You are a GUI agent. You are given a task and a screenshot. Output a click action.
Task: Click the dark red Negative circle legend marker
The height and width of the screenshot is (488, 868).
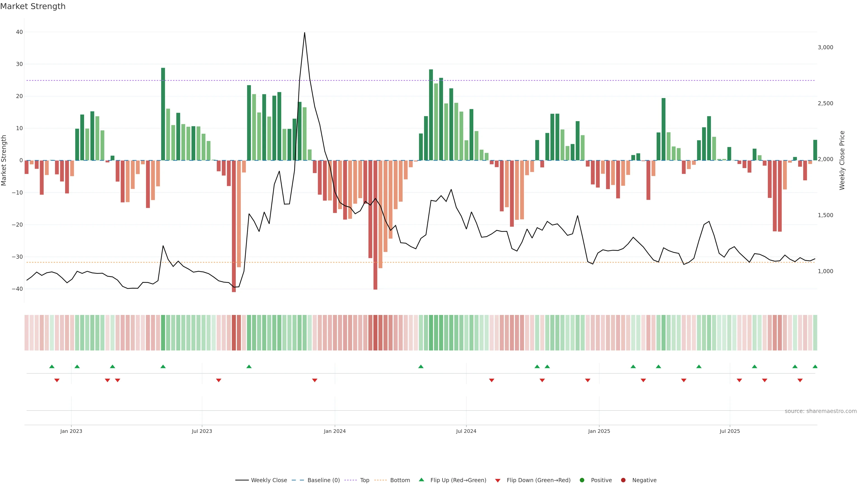[x=623, y=480]
